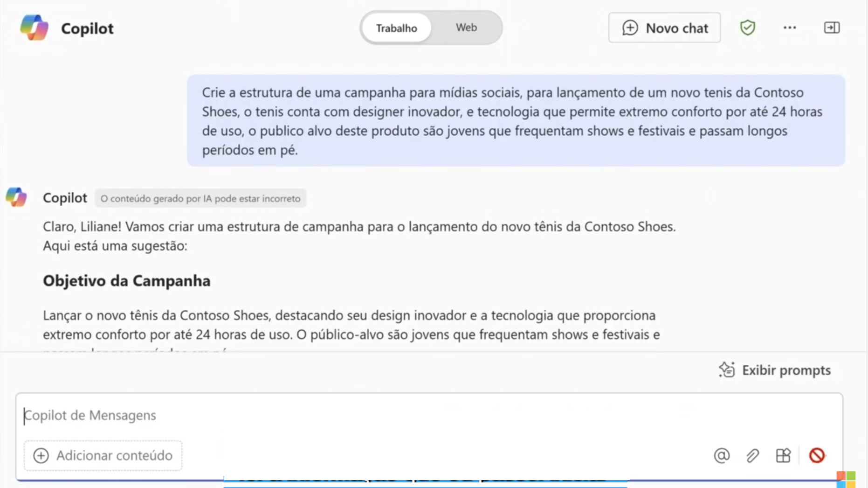Click the AI-generated content disclaimer badge

tap(200, 198)
